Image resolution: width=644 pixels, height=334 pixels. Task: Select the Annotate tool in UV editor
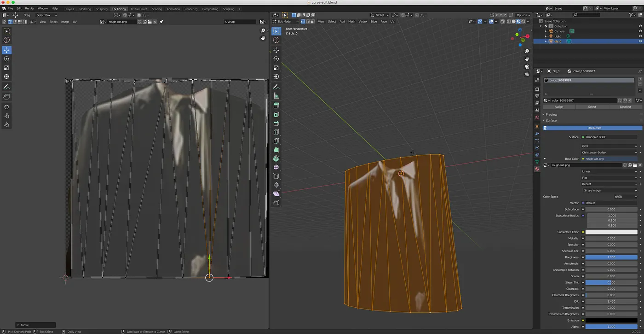tap(6, 87)
